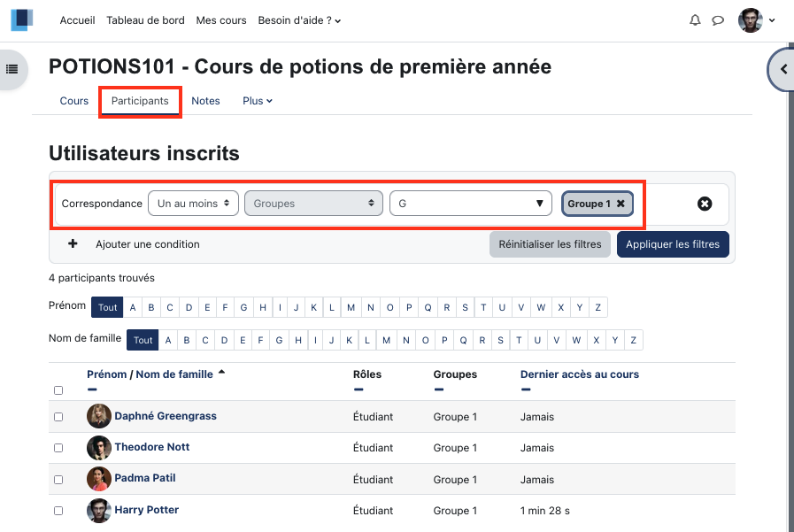Click Daphné Greengrass's profile picture
Screen dimensions: 794x532
(x=99, y=416)
